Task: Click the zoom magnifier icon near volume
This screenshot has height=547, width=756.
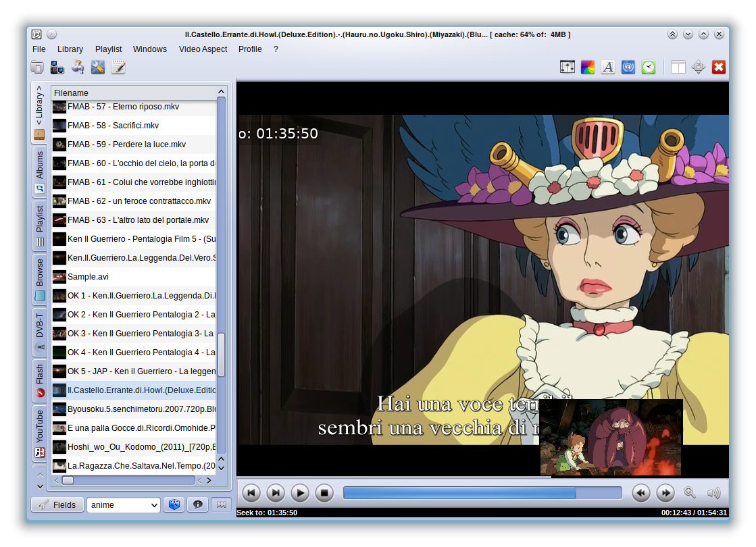Action: [690, 492]
